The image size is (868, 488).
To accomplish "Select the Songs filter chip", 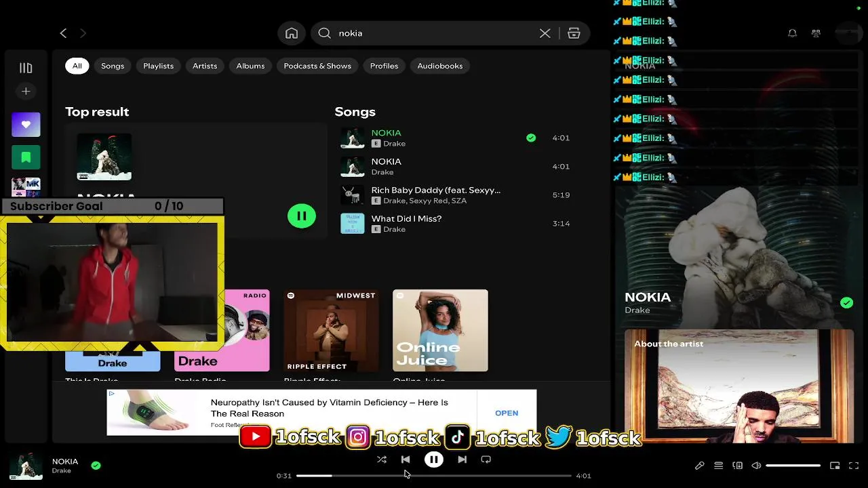I will tap(113, 66).
